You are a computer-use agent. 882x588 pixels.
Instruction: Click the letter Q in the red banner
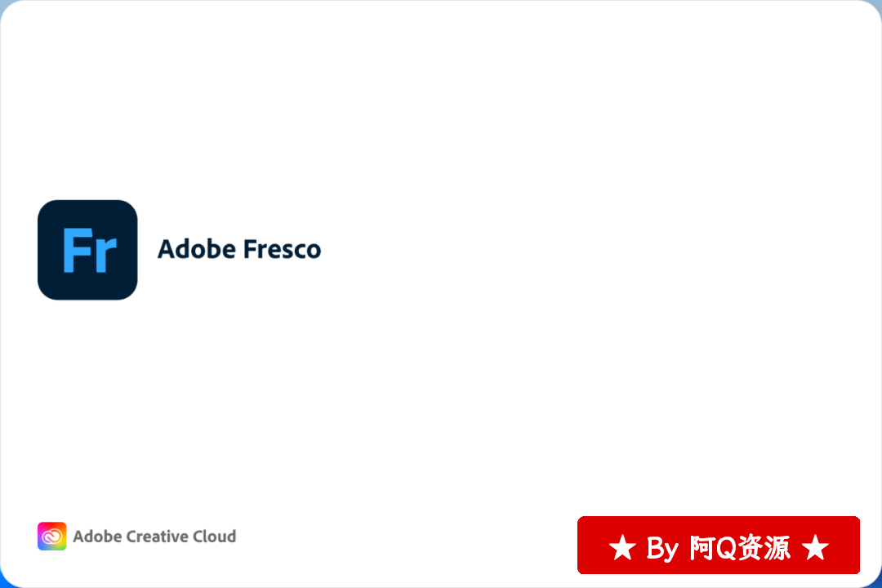point(726,548)
